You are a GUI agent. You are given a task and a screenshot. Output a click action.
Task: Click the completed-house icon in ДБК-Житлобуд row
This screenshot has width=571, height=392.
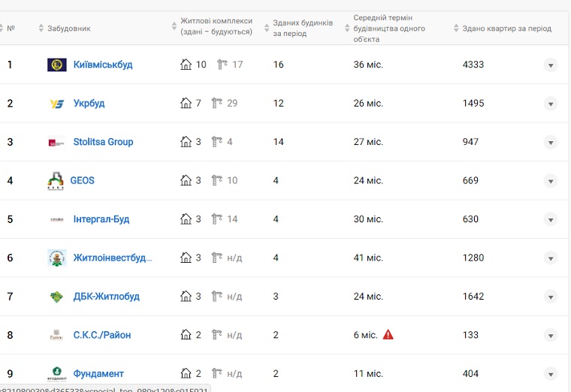pos(186,296)
